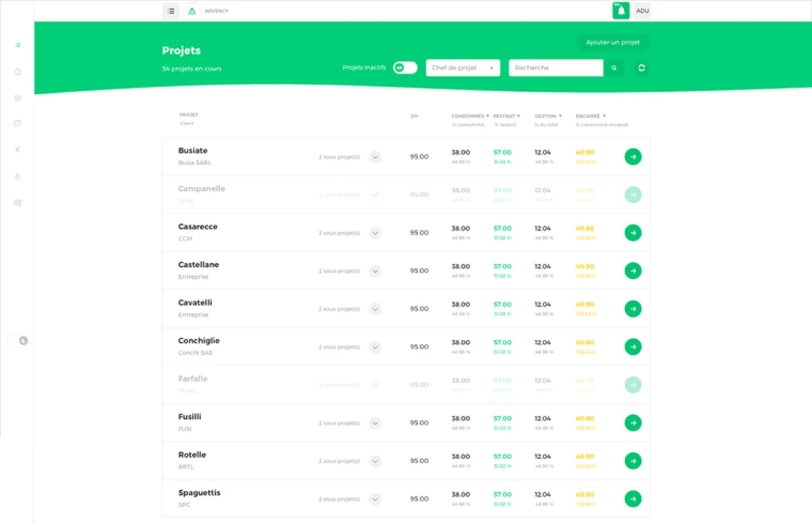Toggle the sidebar dark mode switch
Viewport: 812px width, 524px height.
[18, 341]
